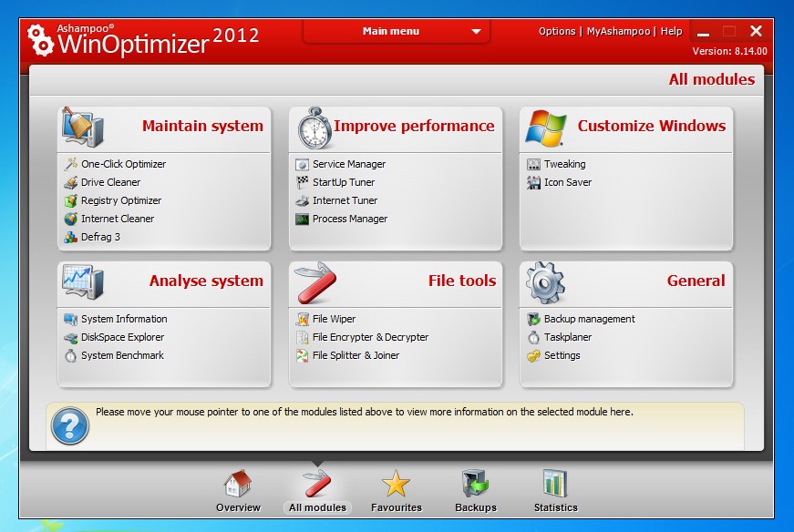
Task: Open Internet Tuner label
Action: (x=345, y=200)
